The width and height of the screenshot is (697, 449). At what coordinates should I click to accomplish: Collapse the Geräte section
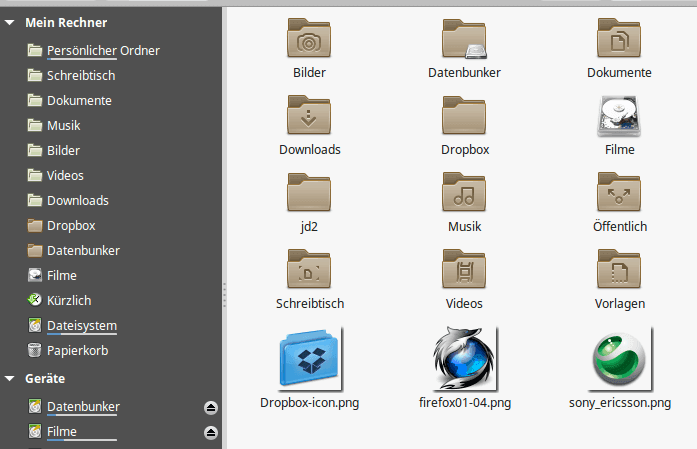tap(9, 379)
